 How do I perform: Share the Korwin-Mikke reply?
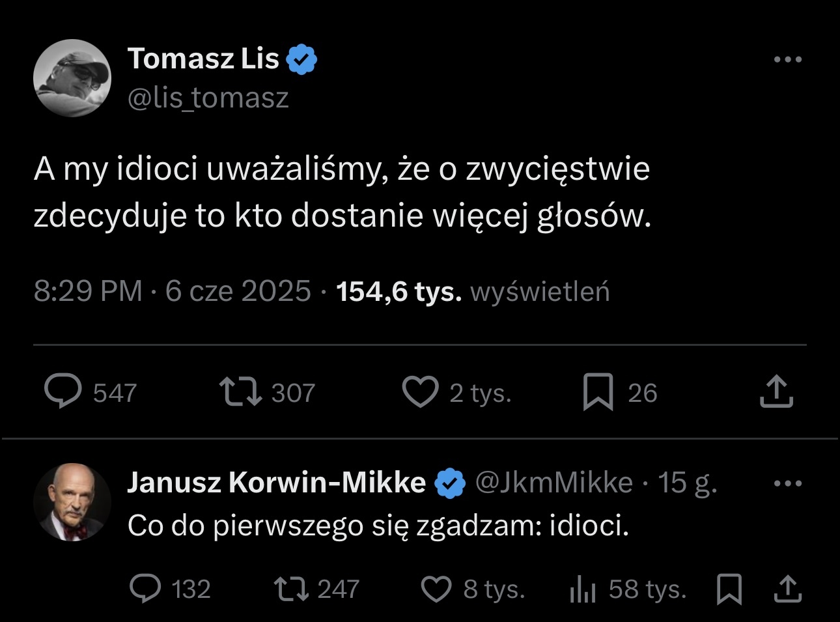(787, 589)
